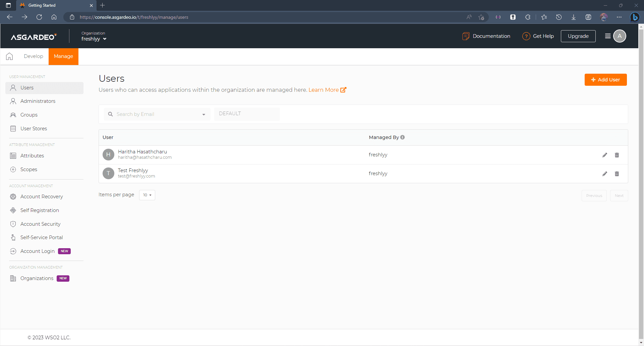This screenshot has height=346, width=644.
Task: Click email haritha@hasathcharu.com
Action: (x=145, y=157)
